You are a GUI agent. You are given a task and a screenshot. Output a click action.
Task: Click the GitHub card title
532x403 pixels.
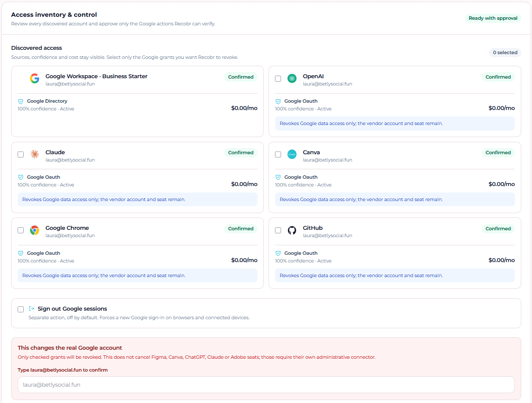pos(312,228)
